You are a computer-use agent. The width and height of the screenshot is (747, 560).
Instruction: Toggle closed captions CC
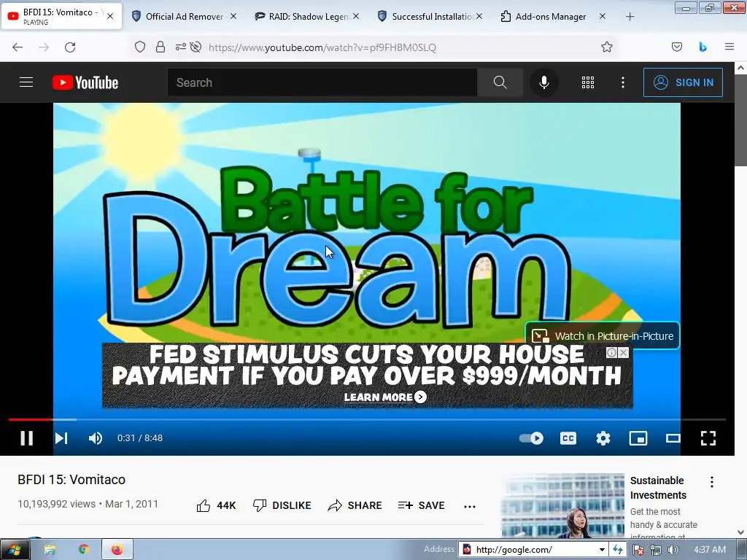click(568, 438)
